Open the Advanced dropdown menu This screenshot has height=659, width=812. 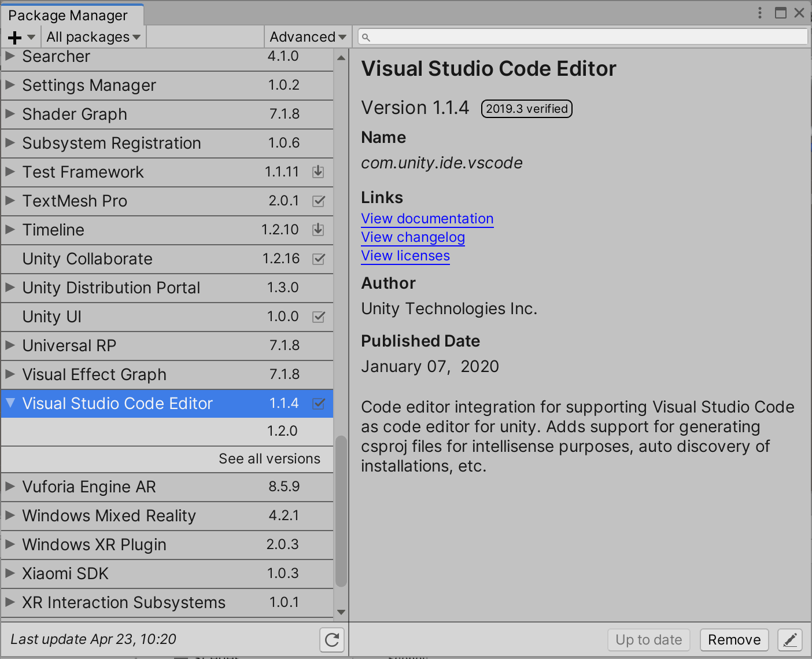click(x=308, y=37)
